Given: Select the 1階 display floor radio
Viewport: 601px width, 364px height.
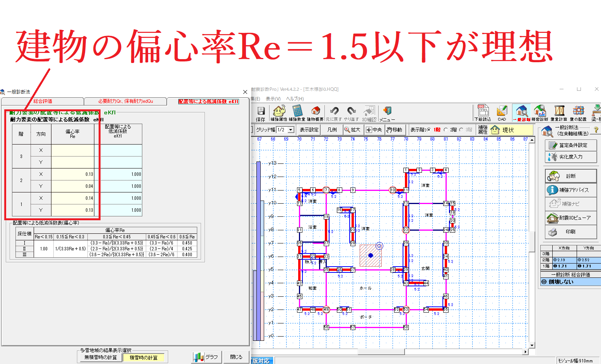Looking at the screenshot, I should (429, 130).
